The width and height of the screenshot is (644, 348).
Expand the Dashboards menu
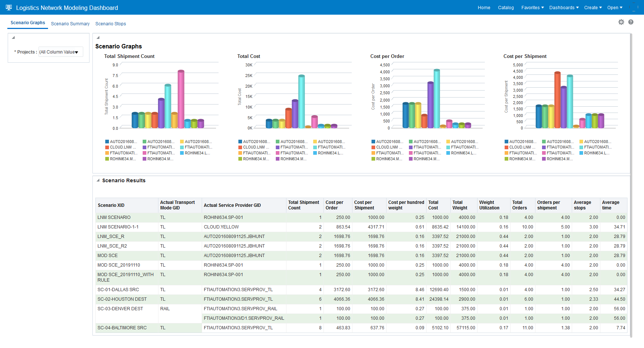[x=564, y=8]
